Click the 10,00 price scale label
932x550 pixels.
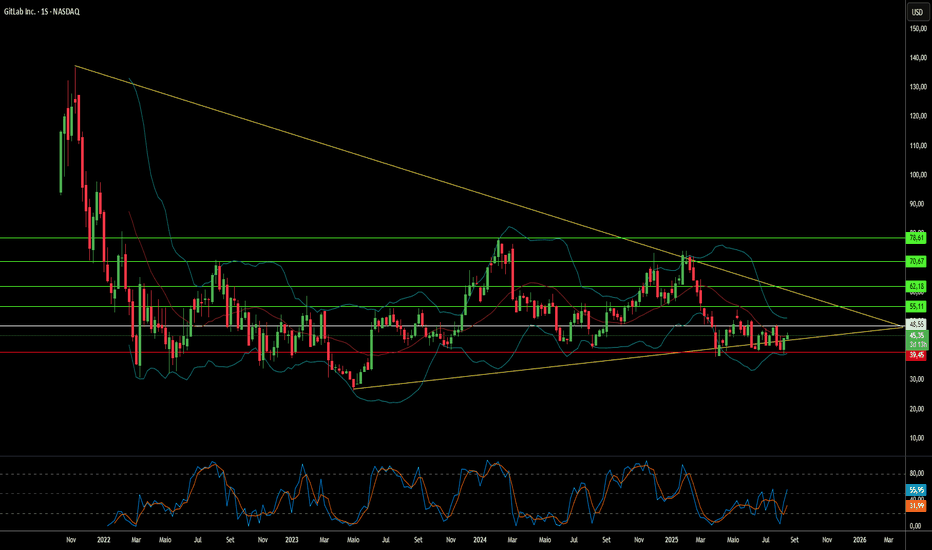[918, 438]
